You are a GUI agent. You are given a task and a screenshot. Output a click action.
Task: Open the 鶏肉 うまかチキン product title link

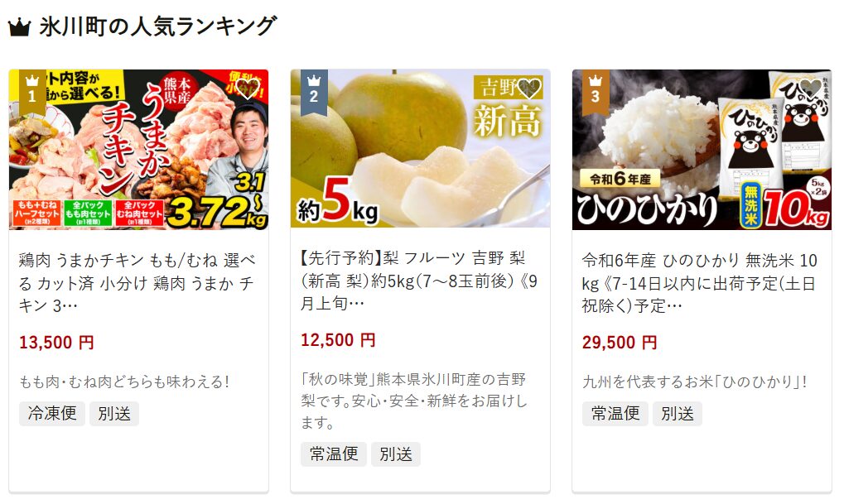[x=137, y=283]
